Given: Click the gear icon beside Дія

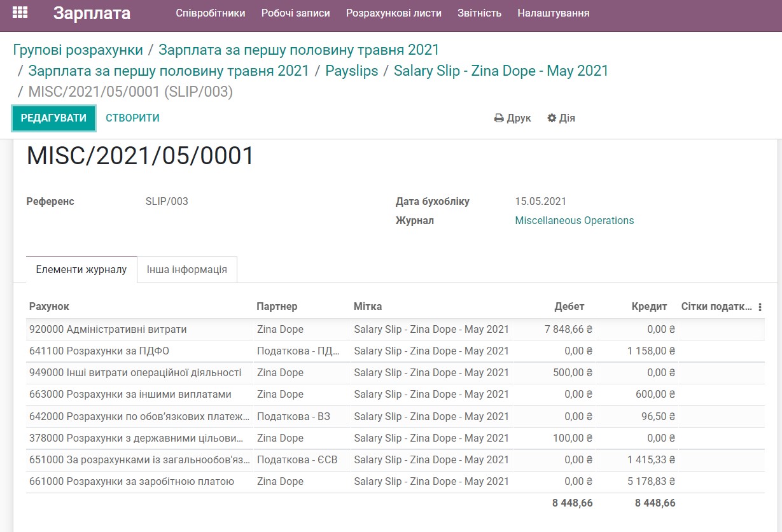Looking at the screenshot, I should [551, 118].
